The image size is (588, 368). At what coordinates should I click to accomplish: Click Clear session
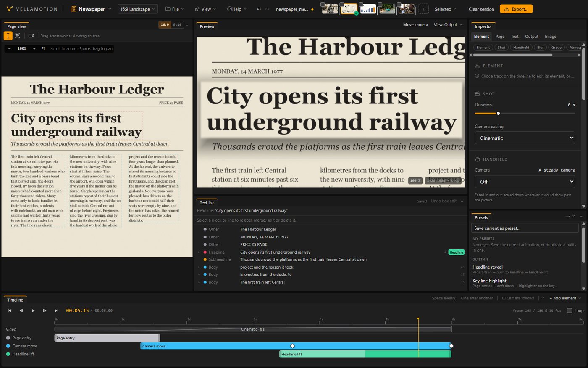coord(481,9)
